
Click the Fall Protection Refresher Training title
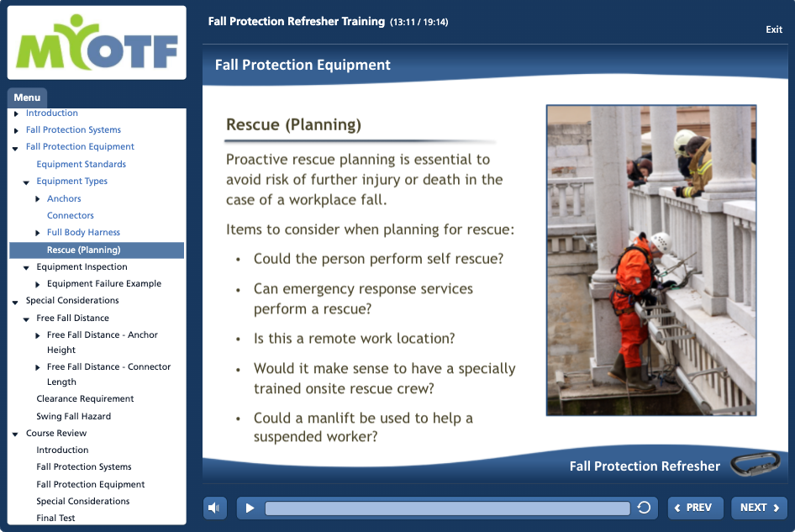pos(297,21)
